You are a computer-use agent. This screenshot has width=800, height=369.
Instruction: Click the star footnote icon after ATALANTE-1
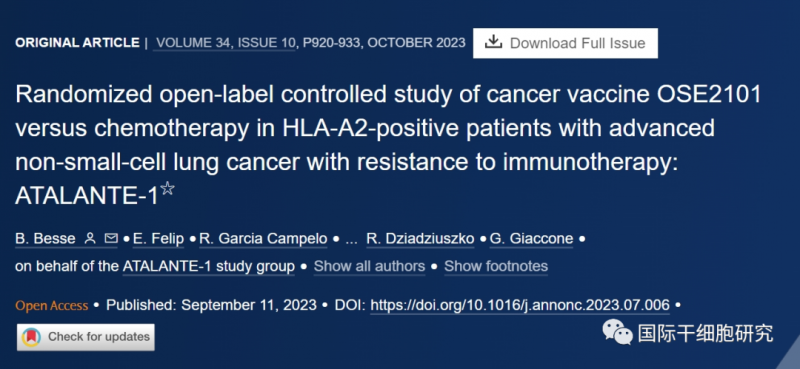point(167,188)
